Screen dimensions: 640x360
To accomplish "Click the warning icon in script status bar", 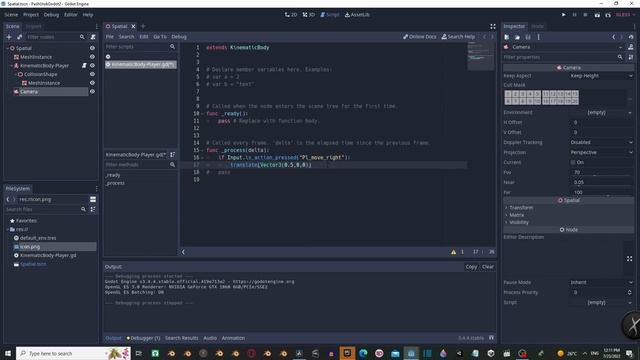I will pyautogui.click(x=453, y=252).
